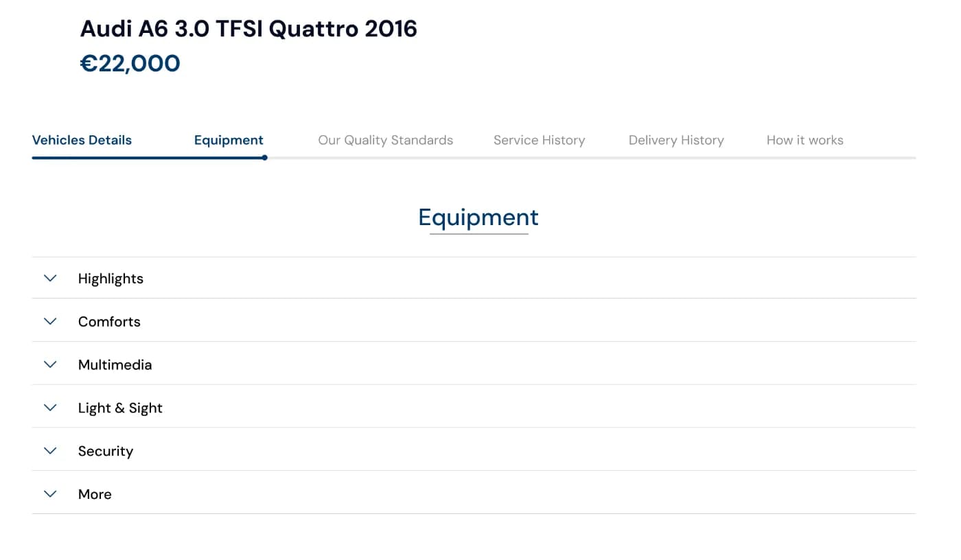This screenshot has height=560, width=961.
Task: Expand the Comforts section chevron
Action: (x=50, y=321)
